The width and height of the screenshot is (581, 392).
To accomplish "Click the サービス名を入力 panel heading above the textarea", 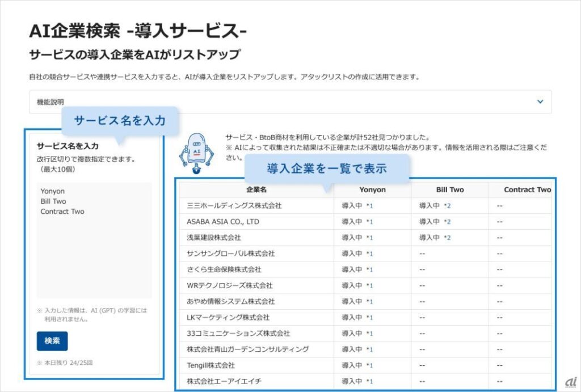I will click(x=68, y=146).
